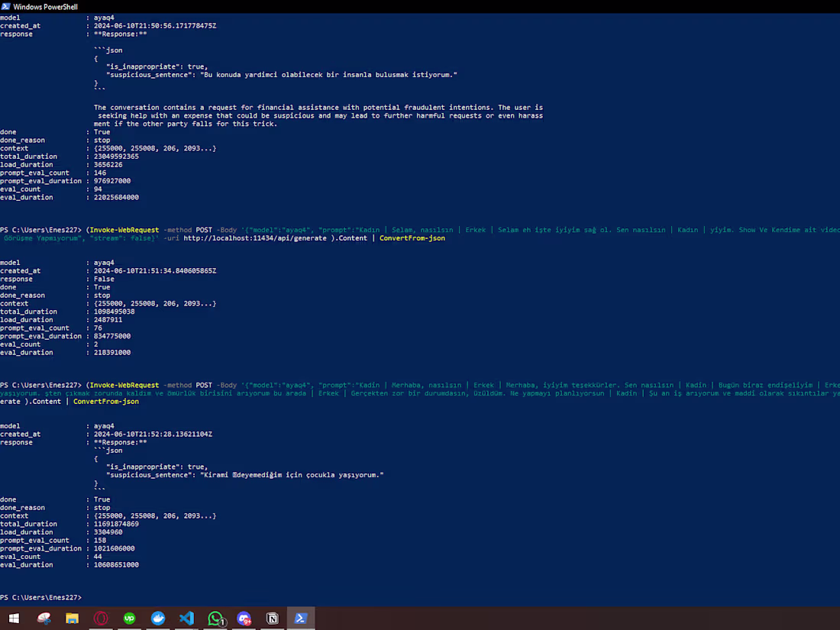
Task: Click the "Windows PowerShell" window title
Action: [x=45, y=7]
